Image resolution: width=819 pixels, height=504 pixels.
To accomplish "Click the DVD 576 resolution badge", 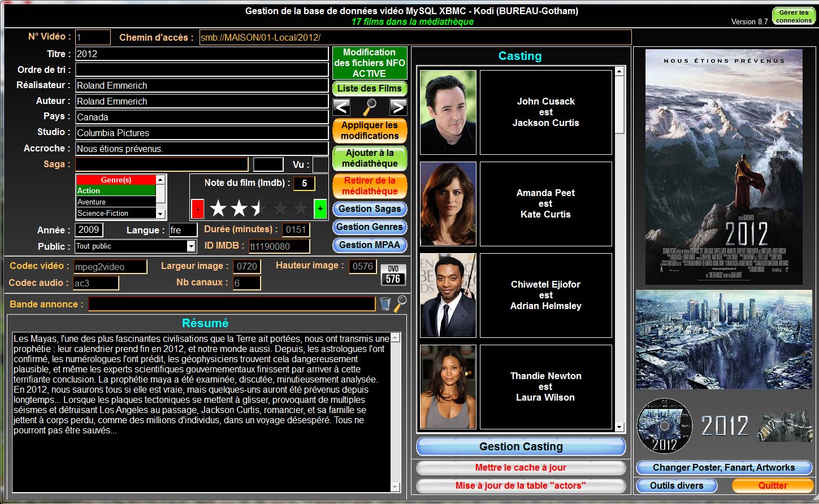I will click(393, 275).
